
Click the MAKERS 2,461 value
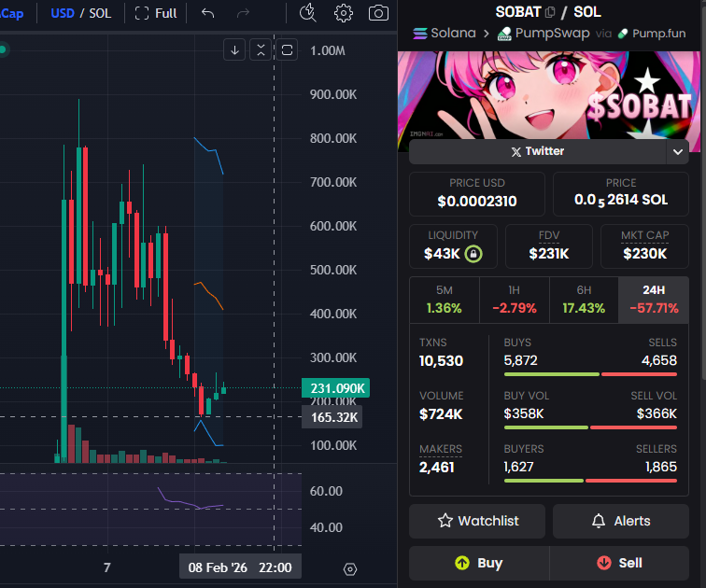coord(437,468)
